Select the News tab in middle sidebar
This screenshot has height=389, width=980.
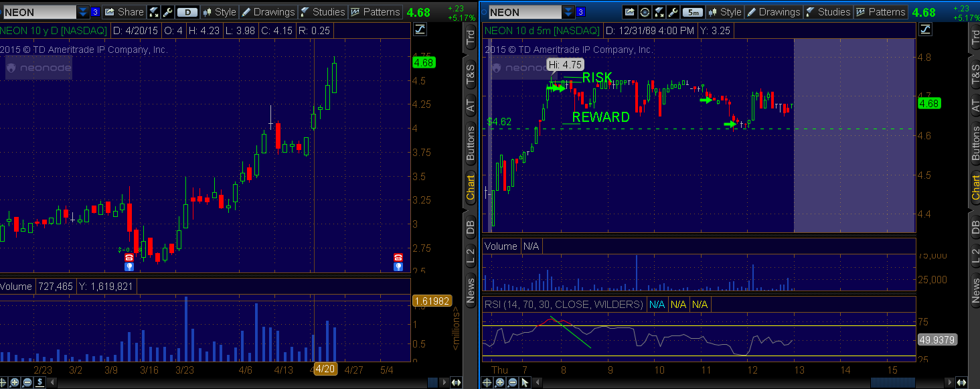pyautogui.click(x=470, y=290)
